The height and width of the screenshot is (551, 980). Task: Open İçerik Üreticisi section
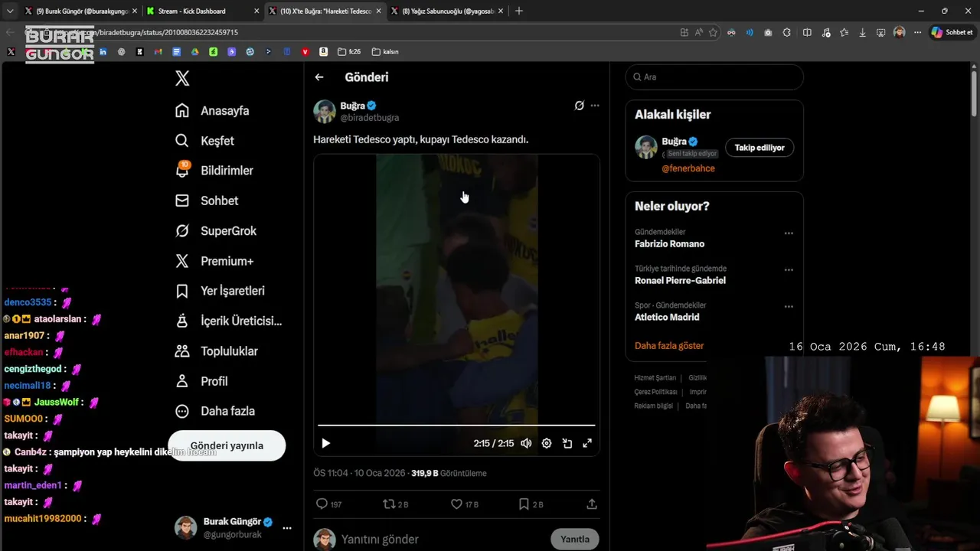pos(228,321)
